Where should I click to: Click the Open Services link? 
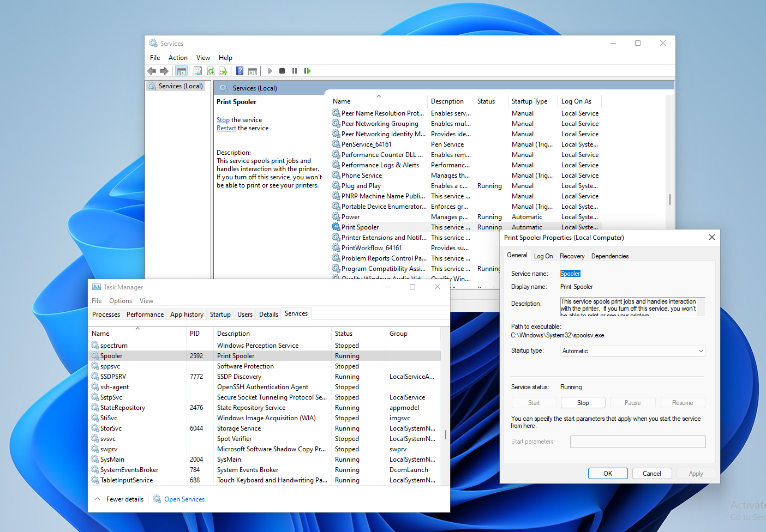184,499
